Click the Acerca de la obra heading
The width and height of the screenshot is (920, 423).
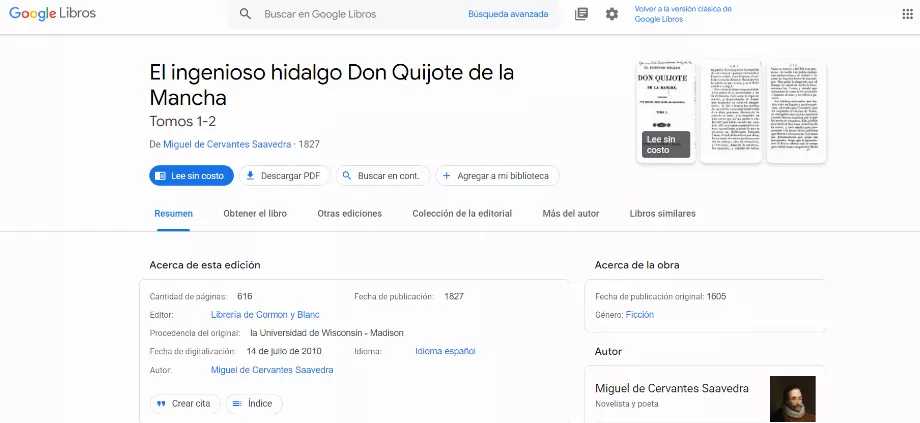point(637,265)
